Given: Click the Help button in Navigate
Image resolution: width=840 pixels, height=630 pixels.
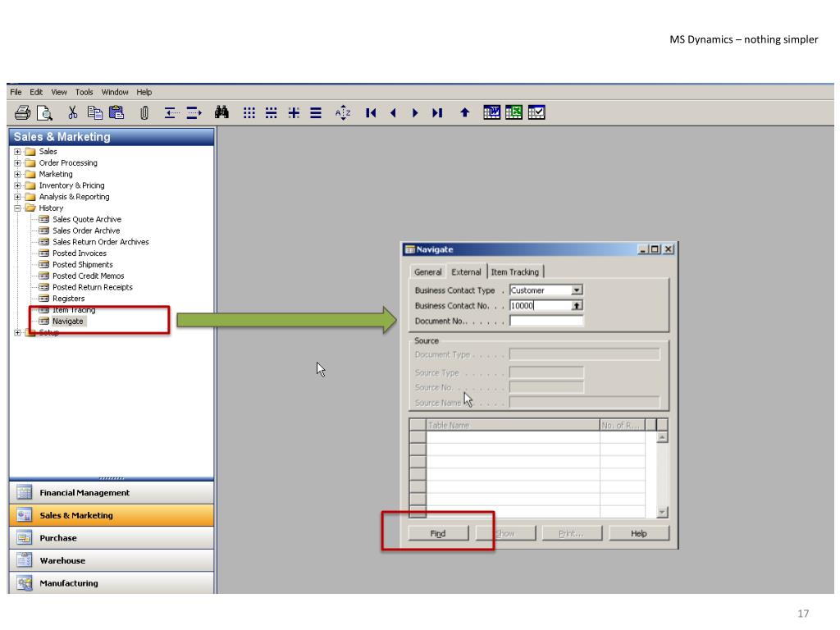Looking at the screenshot, I should tap(638, 533).
